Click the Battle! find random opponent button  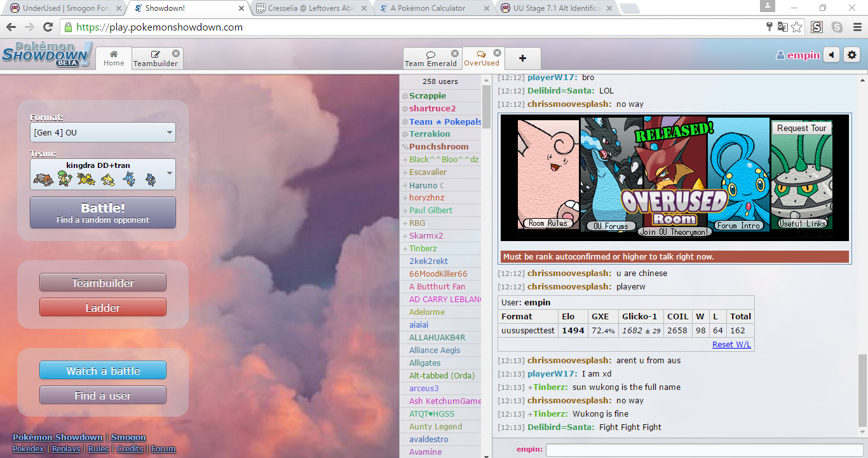coord(103,212)
